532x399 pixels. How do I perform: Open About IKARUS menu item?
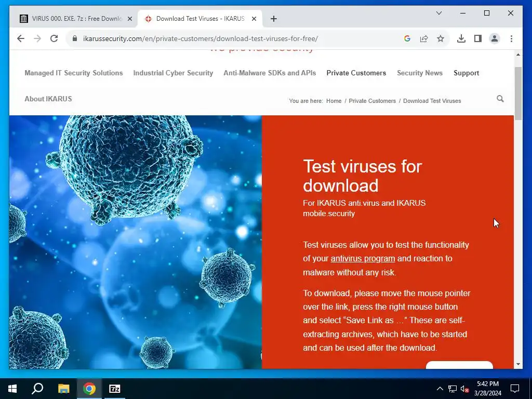click(x=48, y=99)
